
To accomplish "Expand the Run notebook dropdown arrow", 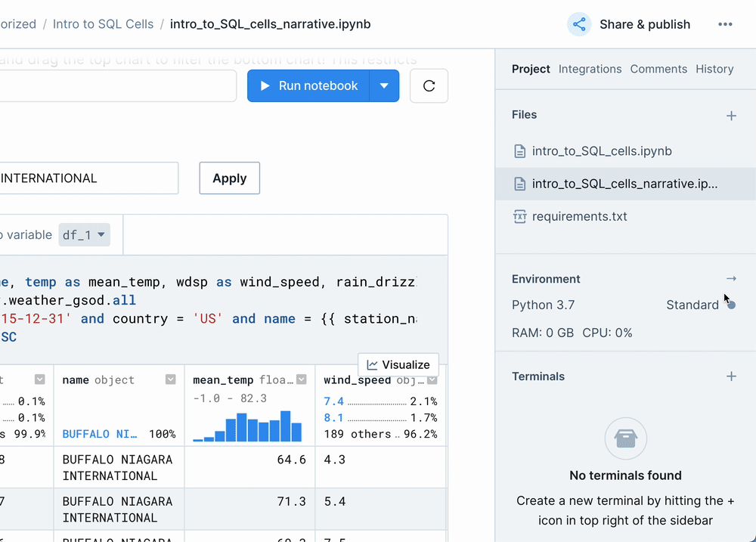I will pyautogui.click(x=384, y=85).
